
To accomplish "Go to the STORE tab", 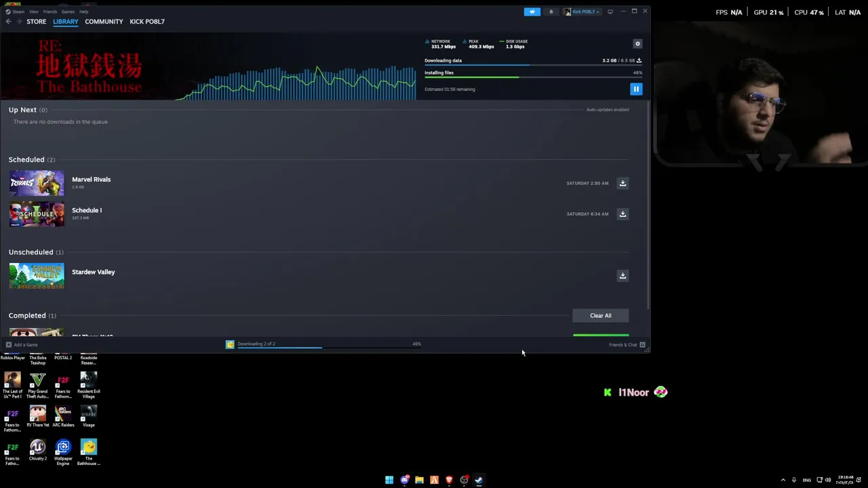I will [x=36, y=22].
